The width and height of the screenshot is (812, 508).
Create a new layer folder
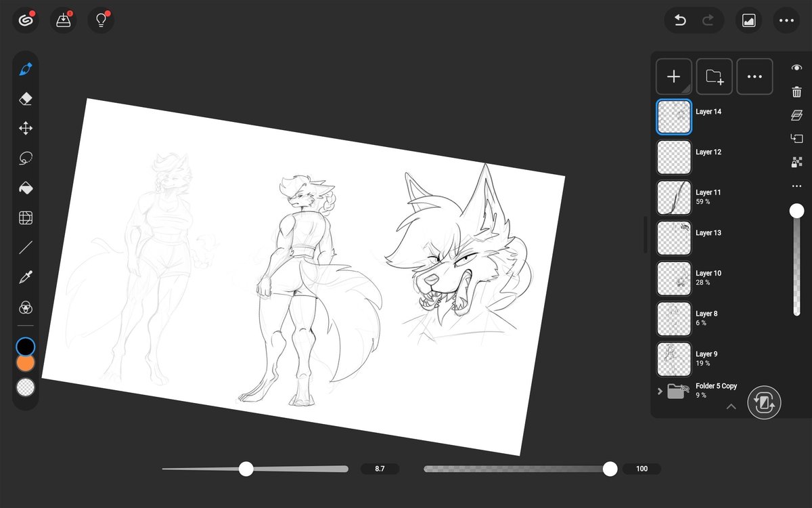point(715,77)
